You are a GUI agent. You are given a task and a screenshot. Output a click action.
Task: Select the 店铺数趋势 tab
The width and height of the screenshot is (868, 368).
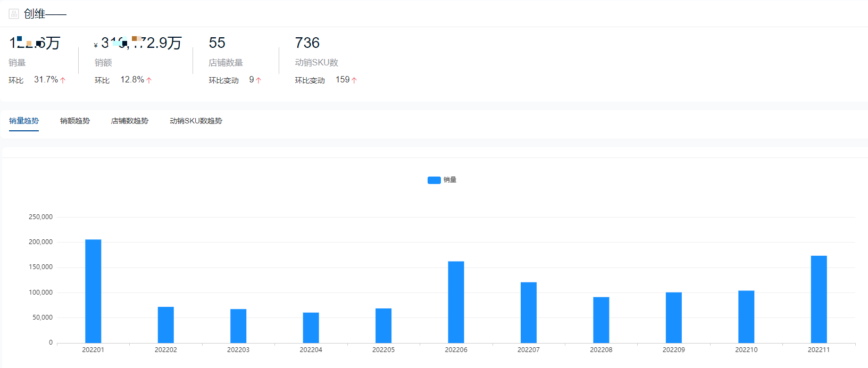click(130, 121)
